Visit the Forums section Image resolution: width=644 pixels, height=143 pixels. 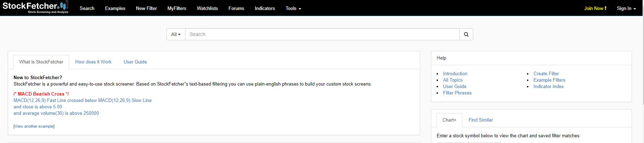tap(236, 8)
